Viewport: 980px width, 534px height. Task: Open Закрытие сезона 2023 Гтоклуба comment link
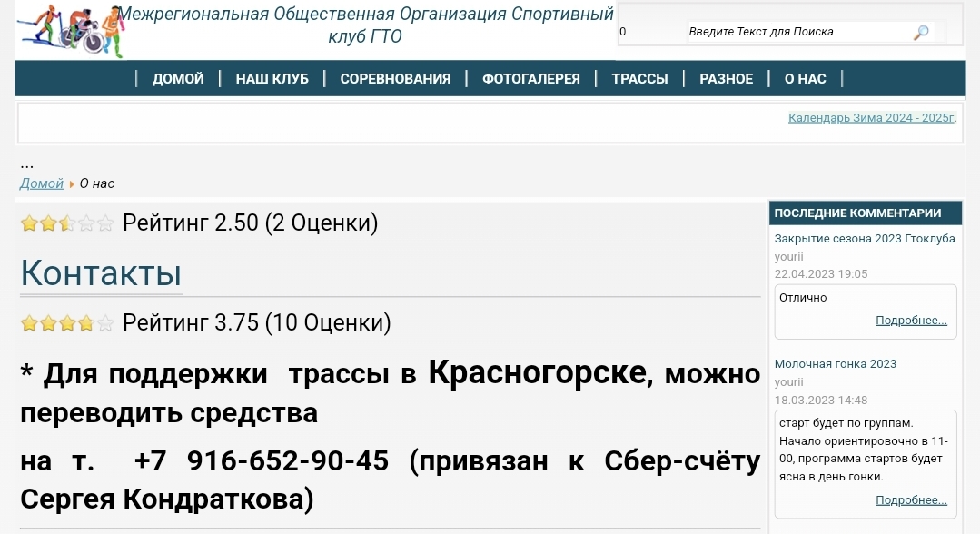click(x=865, y=238)
